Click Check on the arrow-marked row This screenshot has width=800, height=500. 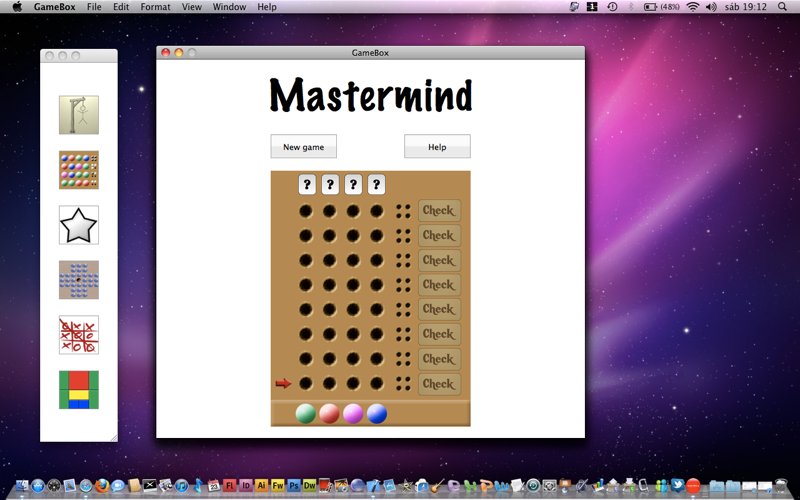(x=439, y=384)
